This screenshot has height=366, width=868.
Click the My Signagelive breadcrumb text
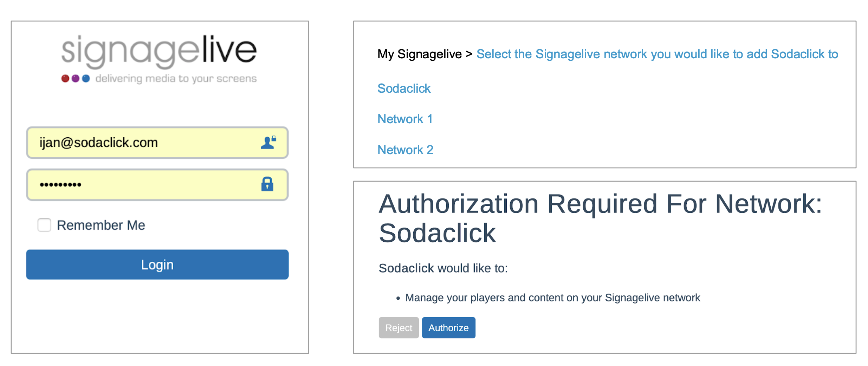419,54
